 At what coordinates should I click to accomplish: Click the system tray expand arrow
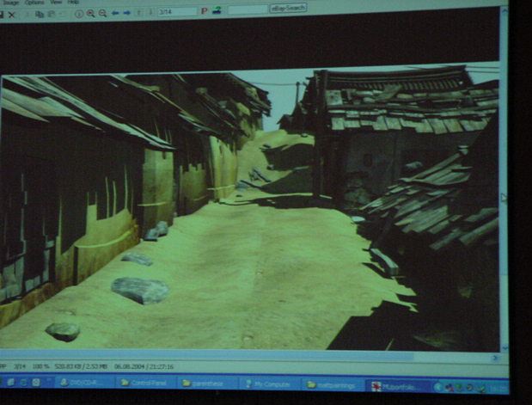(x=437, y=387)
